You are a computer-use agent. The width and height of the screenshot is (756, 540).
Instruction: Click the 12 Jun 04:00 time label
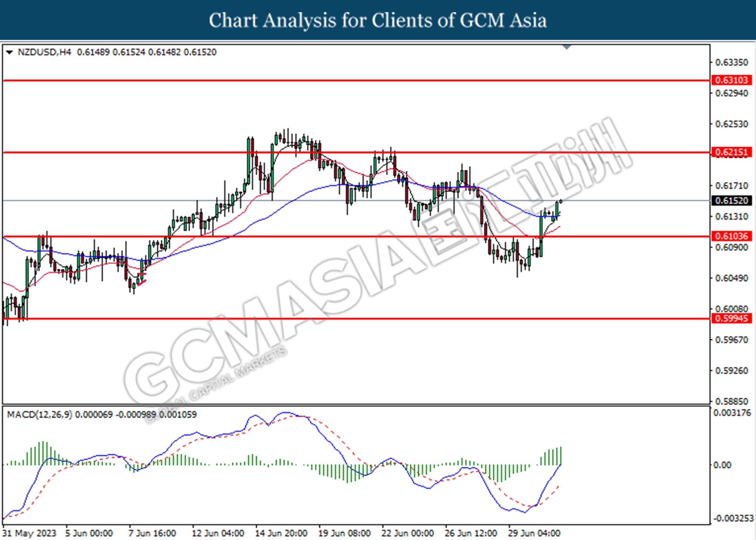[x=218, y=533]
